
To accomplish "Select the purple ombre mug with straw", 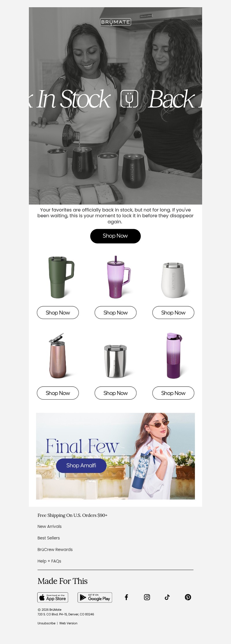I will coord(118,277).
